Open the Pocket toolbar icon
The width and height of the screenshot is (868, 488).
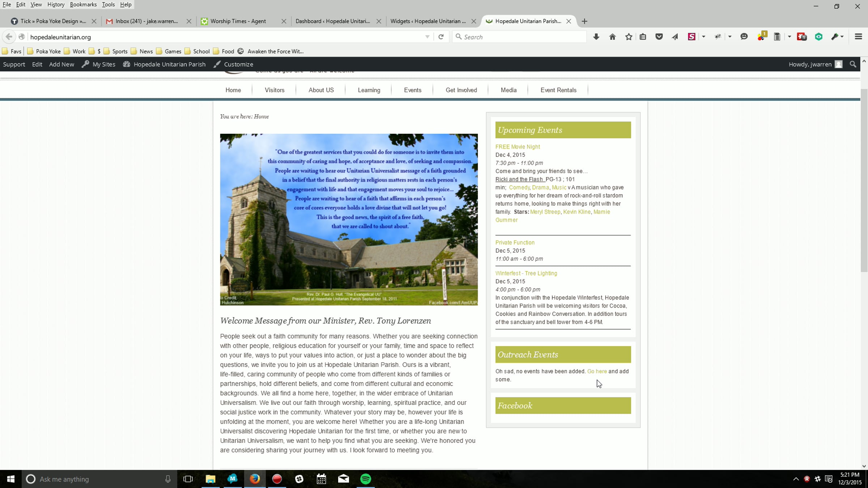click(x=659, y=37)
